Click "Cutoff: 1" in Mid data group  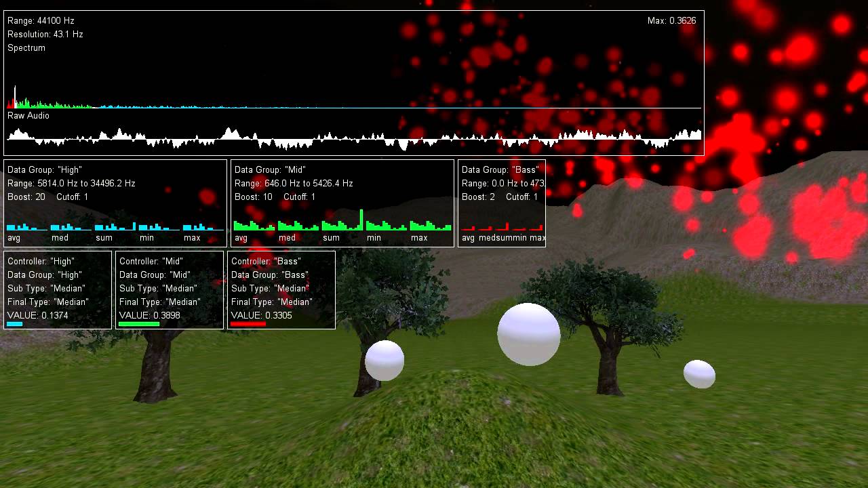point(300,197)
